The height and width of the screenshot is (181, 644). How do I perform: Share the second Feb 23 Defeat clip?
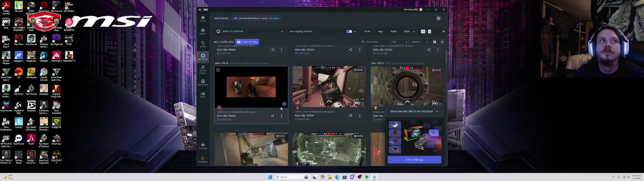[351, 115]
